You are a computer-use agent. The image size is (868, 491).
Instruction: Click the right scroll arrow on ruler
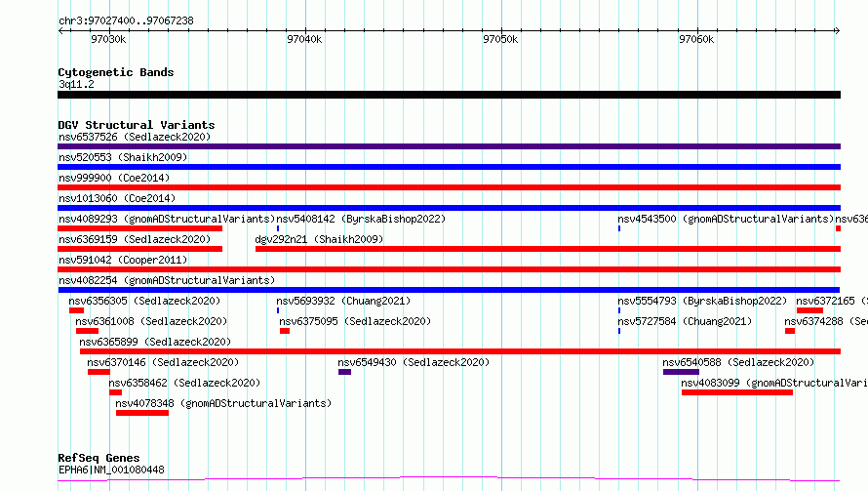pyautogui.click(x=837, y=31)
